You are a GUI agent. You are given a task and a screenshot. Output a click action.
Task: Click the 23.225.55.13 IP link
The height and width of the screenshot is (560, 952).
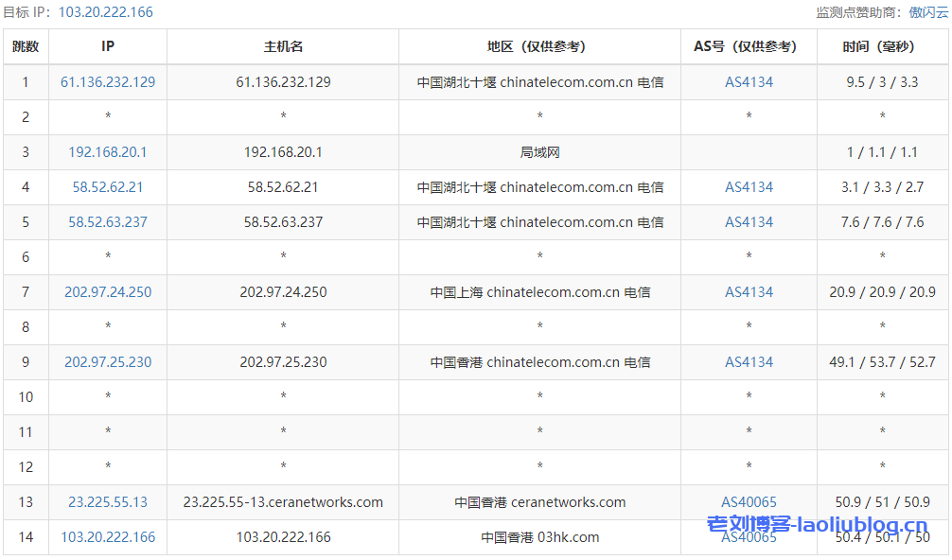pos(108,502)
